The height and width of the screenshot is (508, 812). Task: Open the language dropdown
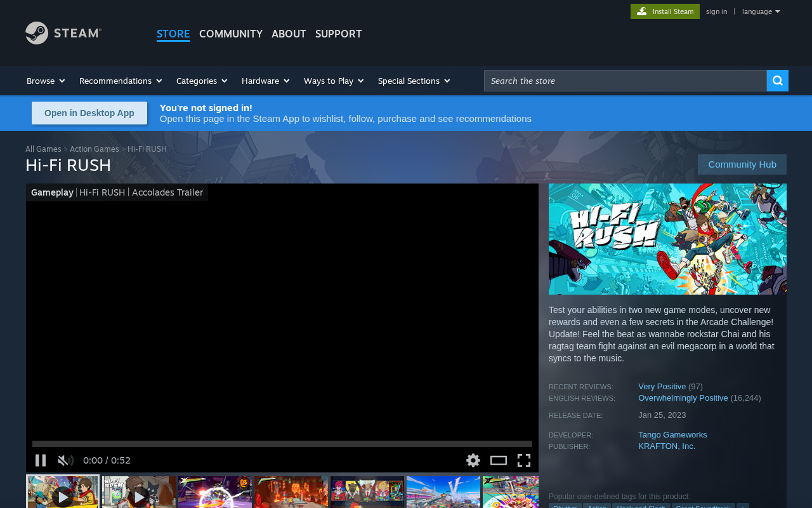(x=761, y=11)
